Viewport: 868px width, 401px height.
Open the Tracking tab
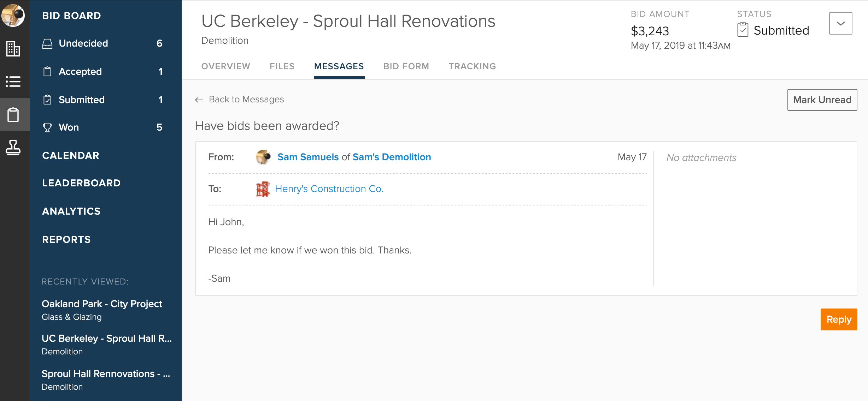pyautogui.click(x=472, y=66)
